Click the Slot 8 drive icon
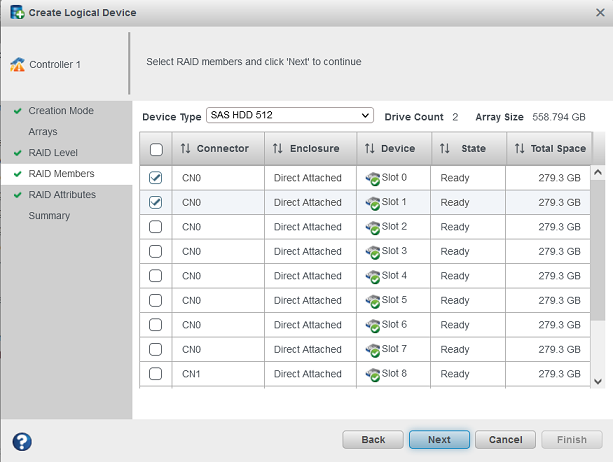 click(x=373, y=374)
